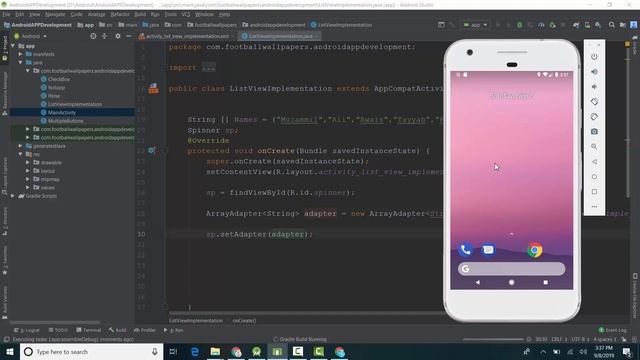Click the emulator sidebar Home circle
This screenshot has width=640, height=360.
point(594,177)
